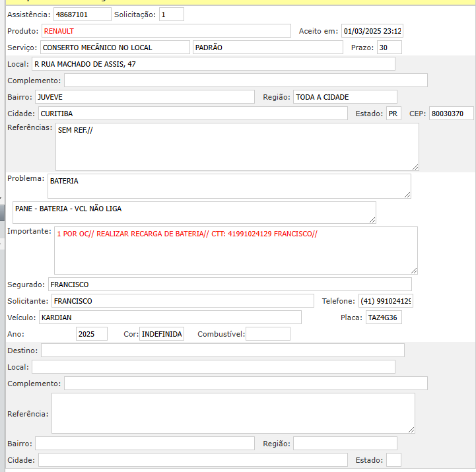Click the Importante notes text area
Image resolution: width=476 pixels, height=472 pixels.
tap(235, 250)
